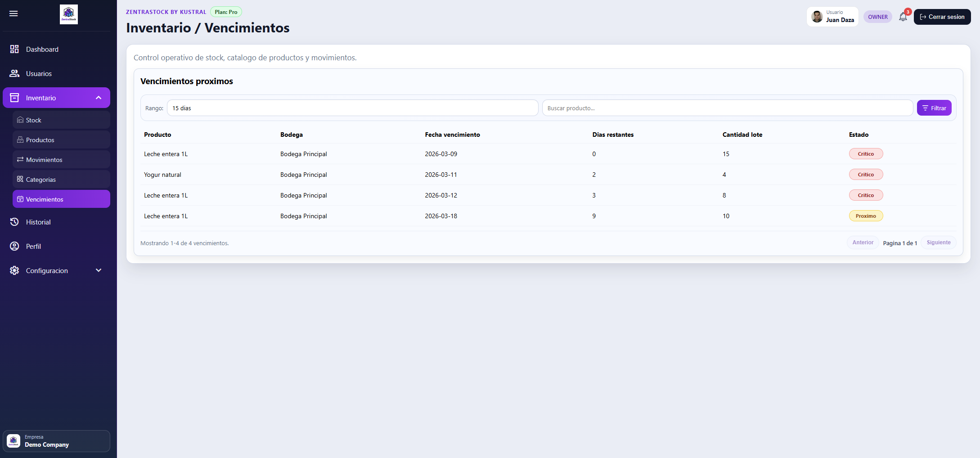The width and height of the screenshot is (980, 458).
Task: Open the Categorias submenu item
Action: (x=61, y=180)
